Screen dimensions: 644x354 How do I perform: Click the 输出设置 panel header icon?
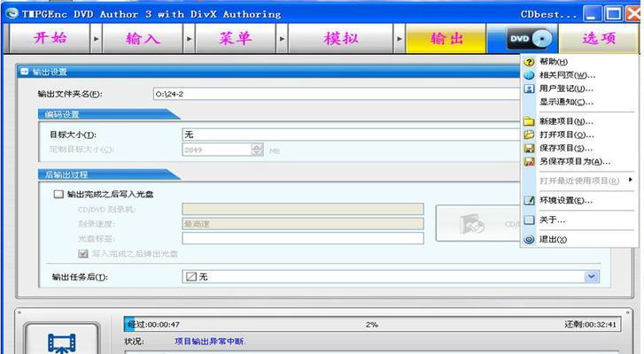click(25, 72)
